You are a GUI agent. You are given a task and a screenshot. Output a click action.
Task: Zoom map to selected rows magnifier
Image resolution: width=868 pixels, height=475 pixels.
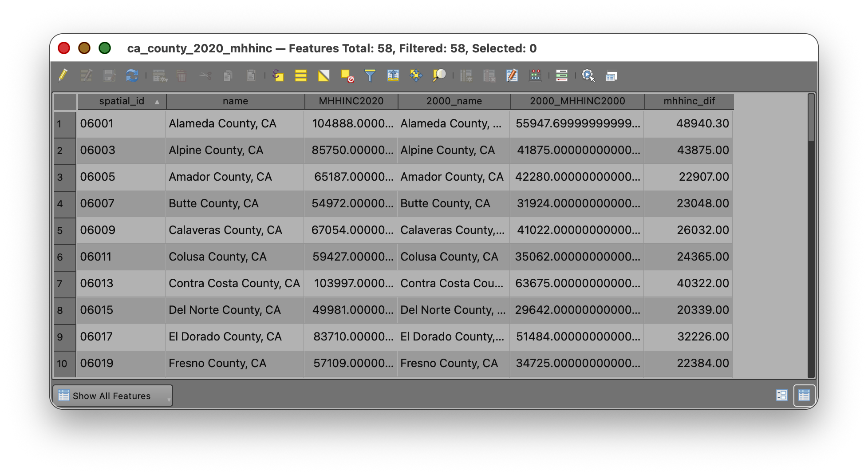coord(439,75)
